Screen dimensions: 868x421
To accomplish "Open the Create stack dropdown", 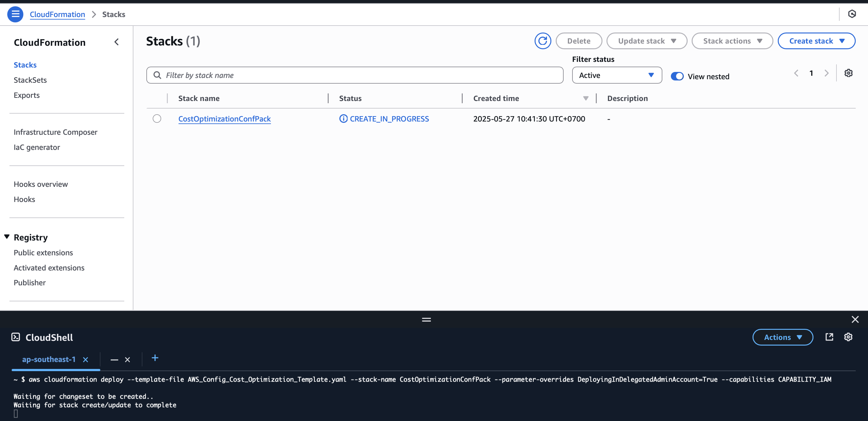I will coord(817,40).
